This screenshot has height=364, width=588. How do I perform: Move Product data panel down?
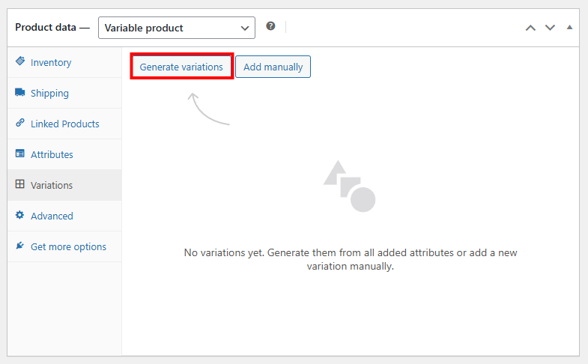point(550,28)
